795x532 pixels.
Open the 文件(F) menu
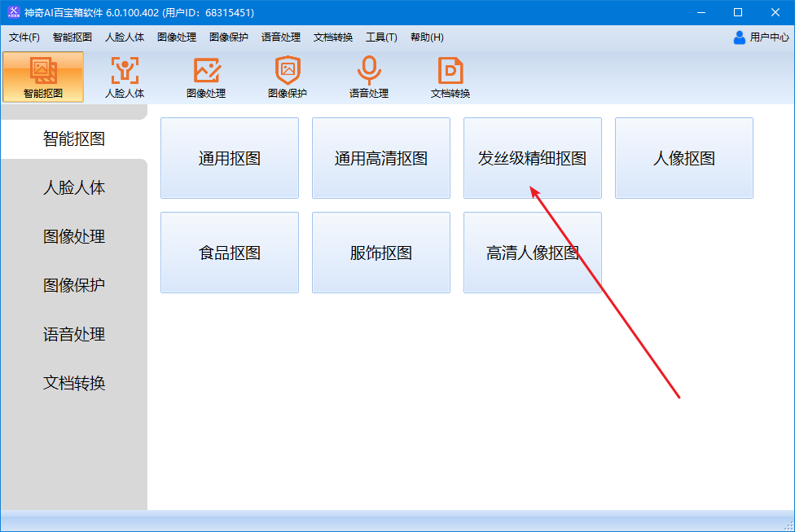(x=24, y=37)
